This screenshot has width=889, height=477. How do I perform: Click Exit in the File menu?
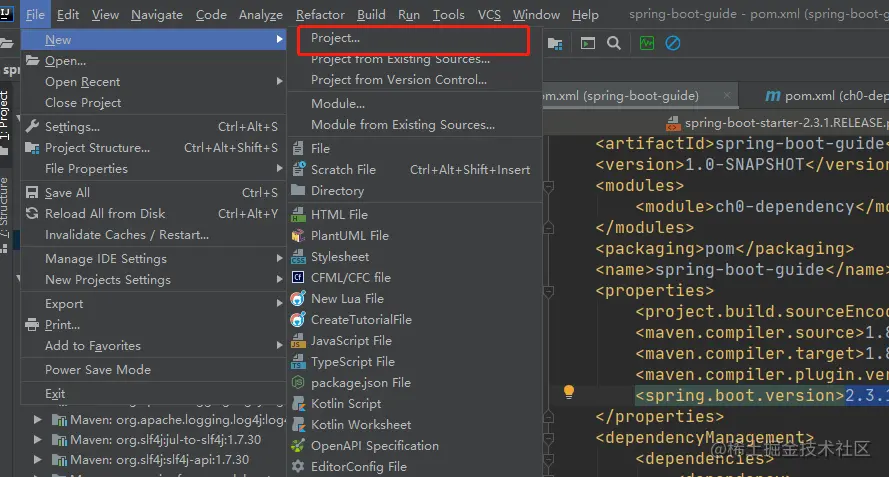coord(153,394)
